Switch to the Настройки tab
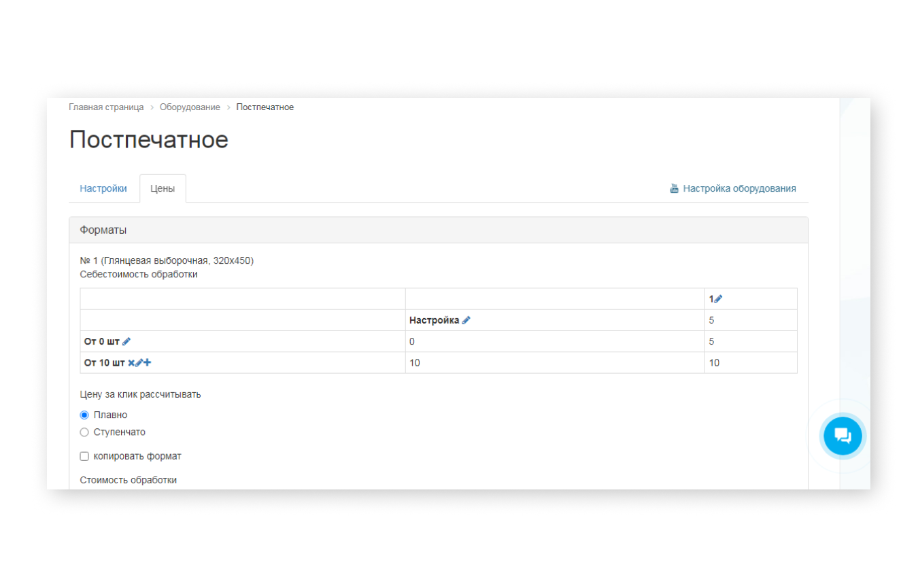This screenshot has height=588, width=918. coord(103,188)
